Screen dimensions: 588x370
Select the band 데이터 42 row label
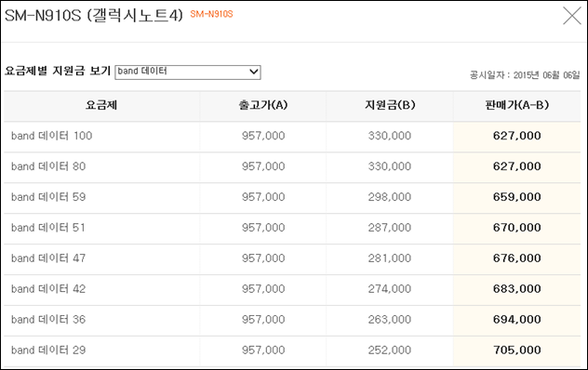tap(48, 289)
